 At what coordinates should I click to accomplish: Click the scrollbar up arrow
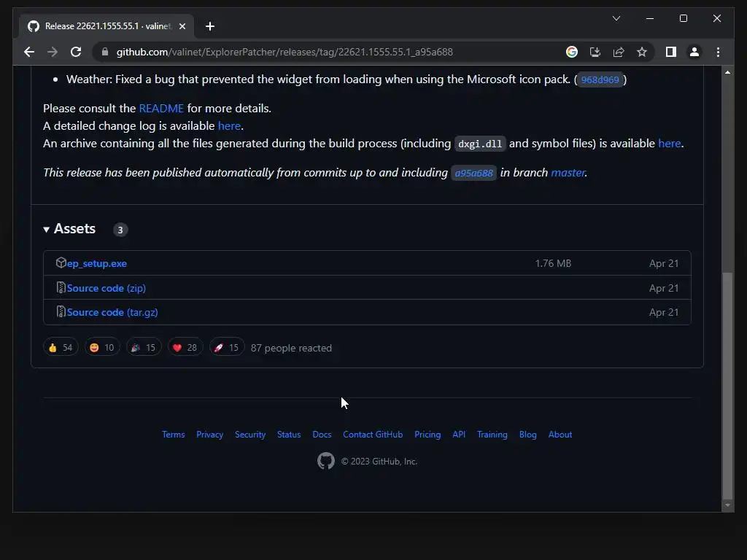point(727,72)
